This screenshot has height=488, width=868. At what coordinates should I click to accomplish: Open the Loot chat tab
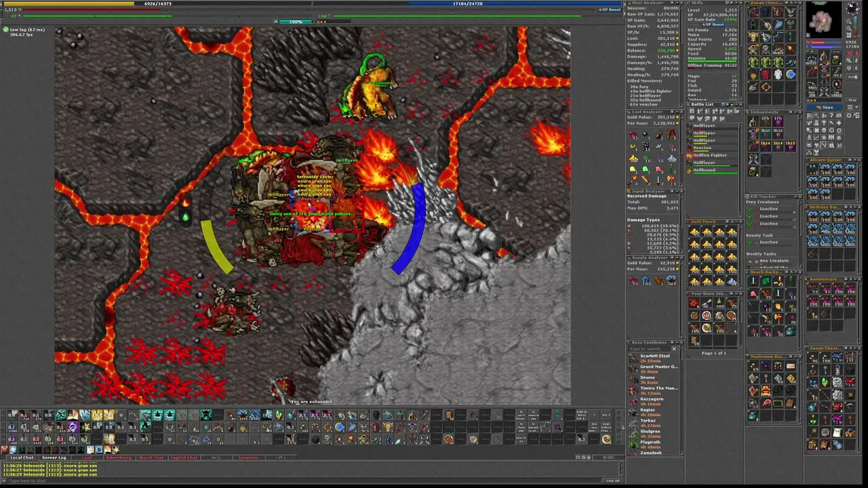point(87,457)
